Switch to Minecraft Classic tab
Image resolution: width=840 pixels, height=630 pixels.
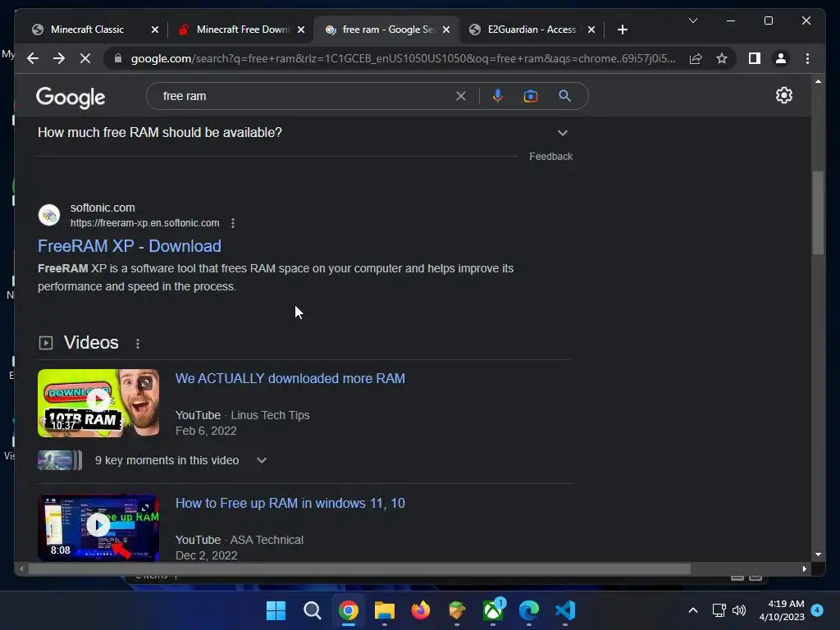[87, 30]
